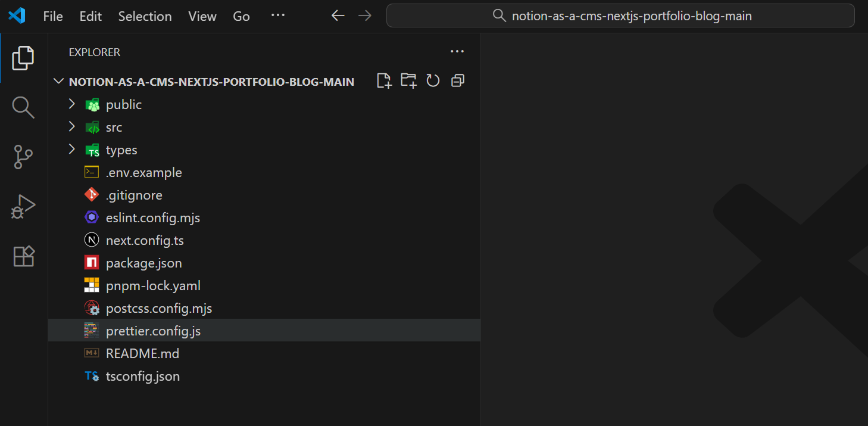Create a new file in Explorer

coord(385,80)
